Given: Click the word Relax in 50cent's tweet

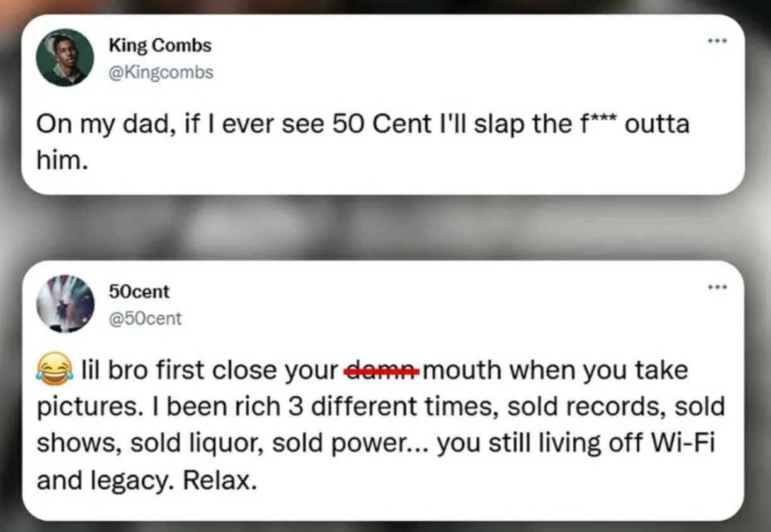Looking at the screenshot, I should click(x=220, y=480).
